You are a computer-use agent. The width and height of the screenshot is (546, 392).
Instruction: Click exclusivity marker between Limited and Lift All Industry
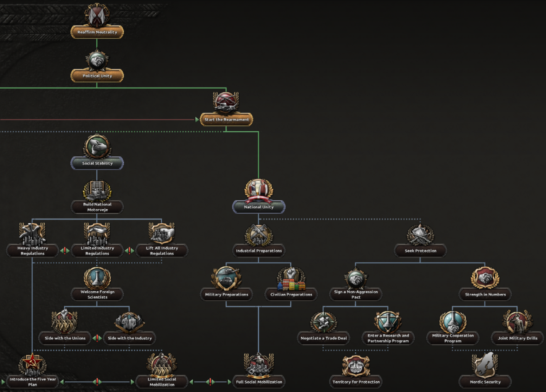pos(129,250)
